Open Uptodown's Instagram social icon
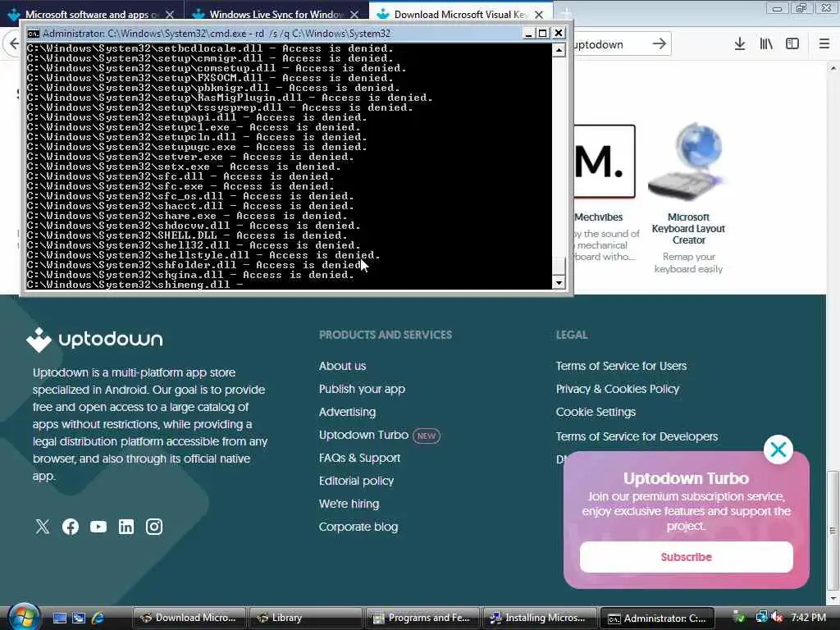Image resolution: width=840 pixels, height=630 pixels. [x=154, y=527]
